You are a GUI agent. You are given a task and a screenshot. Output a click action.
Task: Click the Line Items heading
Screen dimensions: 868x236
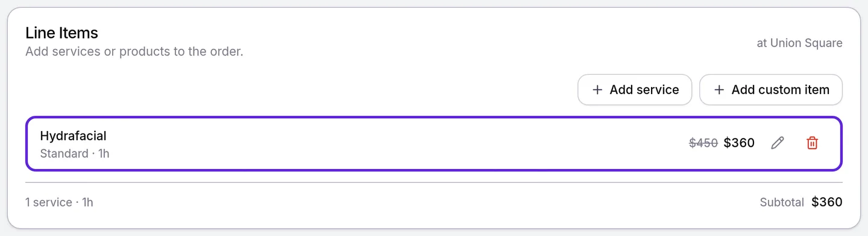click(x=61, y=33)
